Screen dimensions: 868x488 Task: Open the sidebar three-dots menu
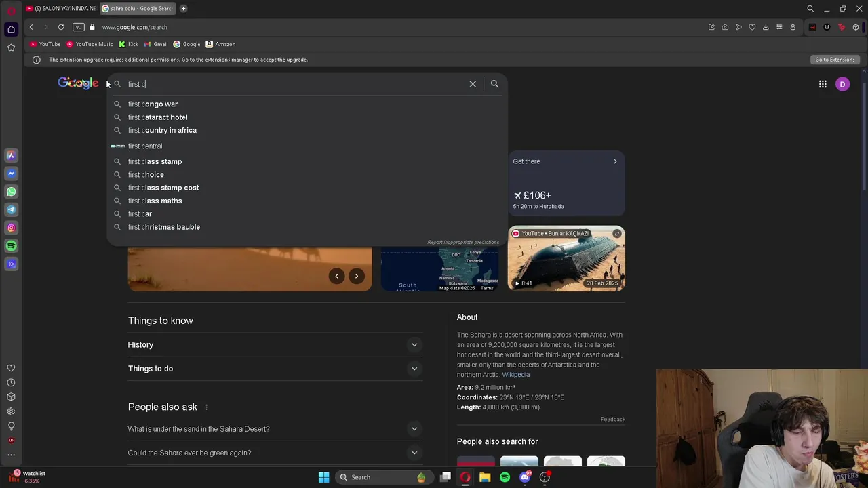coord(11,455)
